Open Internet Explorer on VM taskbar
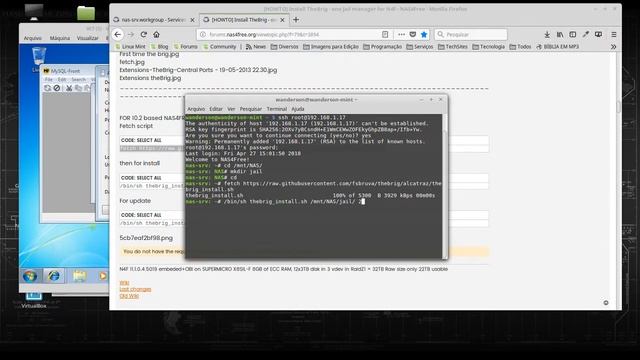The height and width of the screenshot is (360, 640). (53, 276)
